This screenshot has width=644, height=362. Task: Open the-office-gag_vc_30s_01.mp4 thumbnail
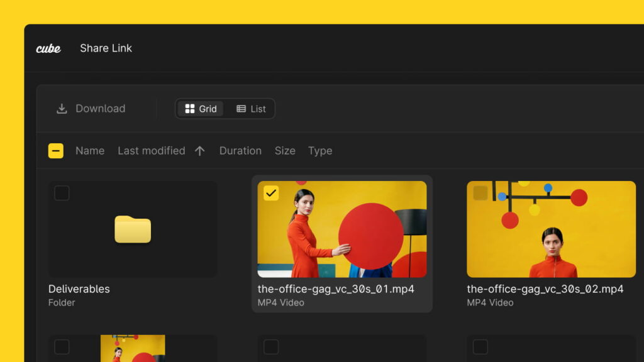coord(341,229)
